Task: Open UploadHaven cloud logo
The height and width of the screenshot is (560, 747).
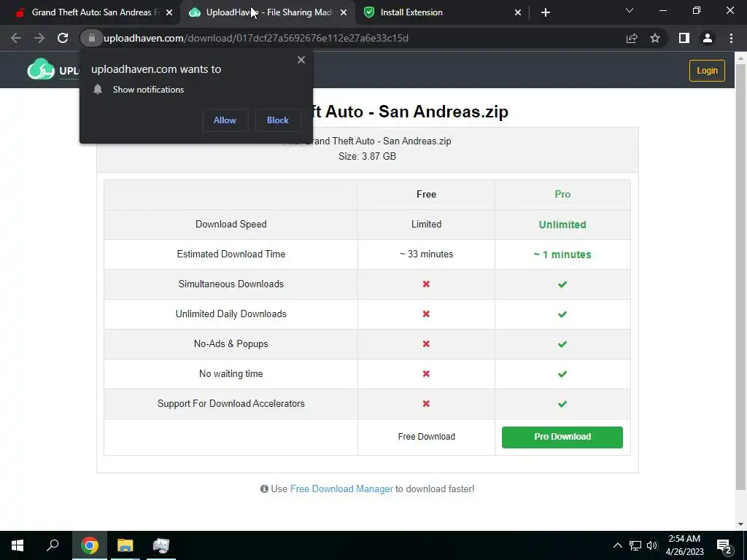Action: [41, 70]
